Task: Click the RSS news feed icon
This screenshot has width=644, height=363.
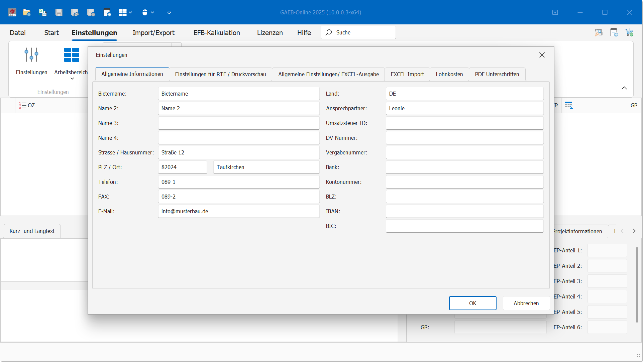Action: tap(599, 32)
